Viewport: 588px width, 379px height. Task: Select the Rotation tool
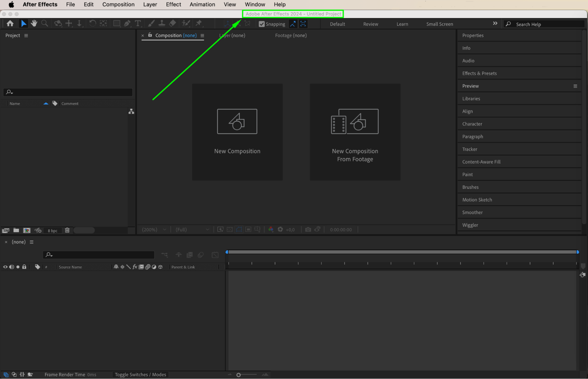tap(92, 24)
